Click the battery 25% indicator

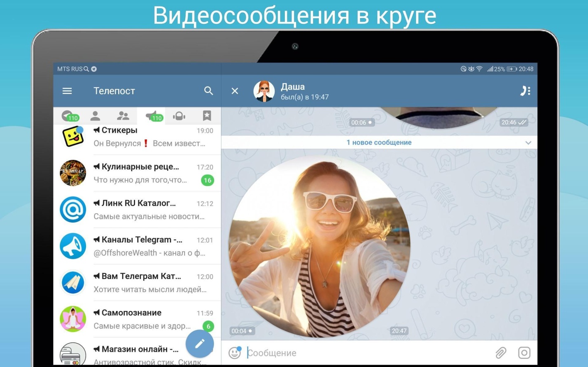505,69
